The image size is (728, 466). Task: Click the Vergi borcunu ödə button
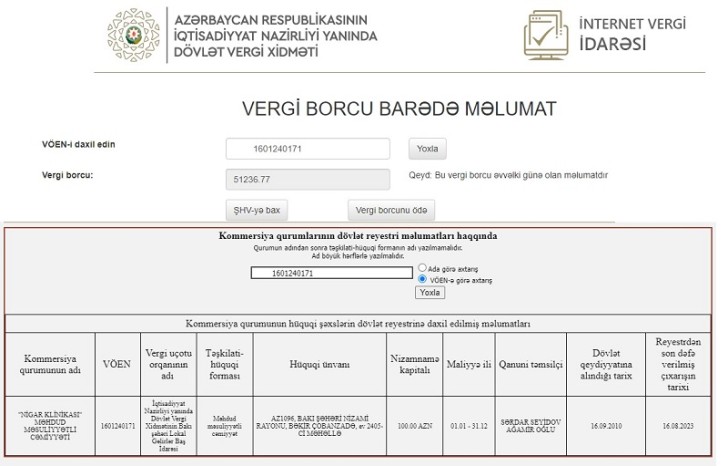click(x=392, y=210)
